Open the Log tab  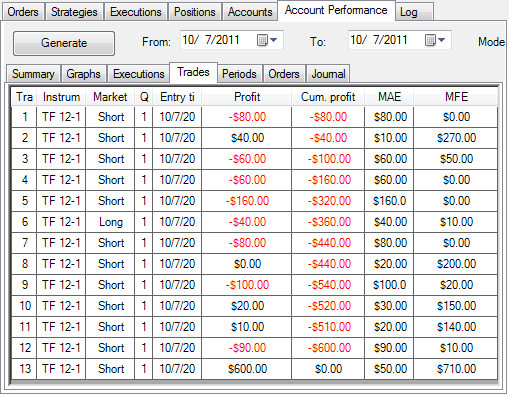pos(414,12)
